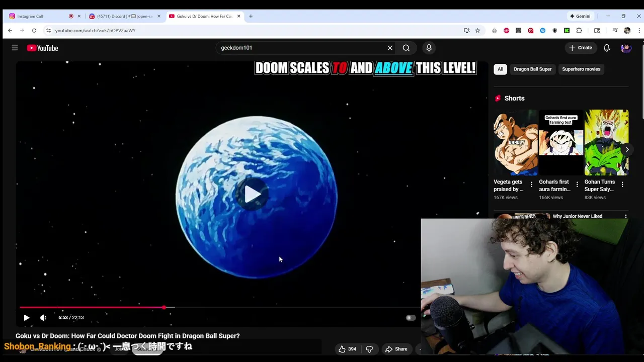The width and height of the screenshot is (644, 362).
Task: Select the Superhero movies chip
Action: [581, 69]
